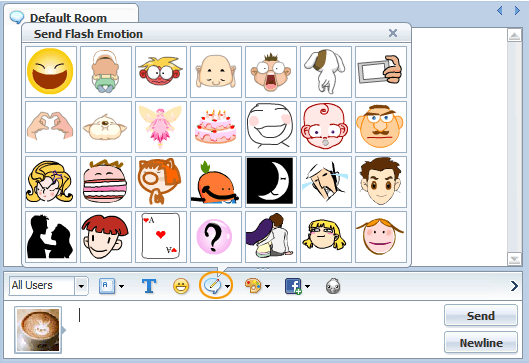The image size is (529, 363).
Task: Send the laughing yellow smiley emotion
Action: tap(51, 72)
